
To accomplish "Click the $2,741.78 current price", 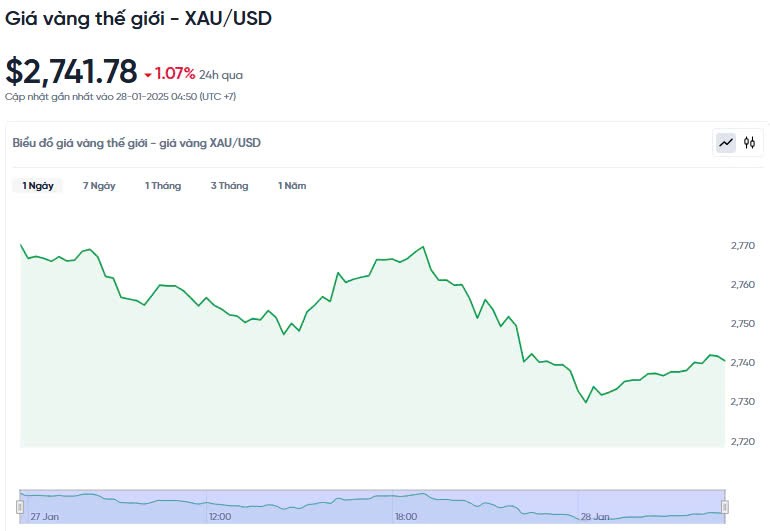I will coord(71,72).
